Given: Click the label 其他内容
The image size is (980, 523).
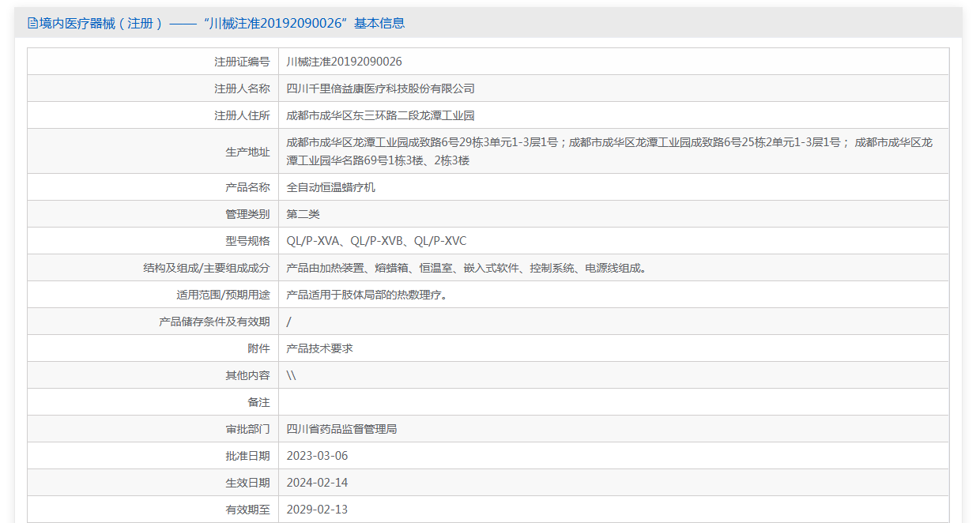Looking at the screenshot, I should [247, 375].
